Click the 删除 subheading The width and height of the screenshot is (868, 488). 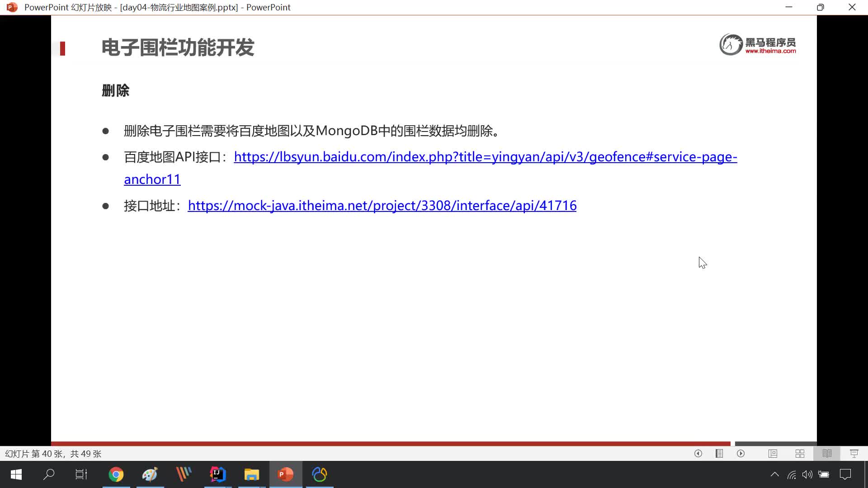tap(116, 90)
